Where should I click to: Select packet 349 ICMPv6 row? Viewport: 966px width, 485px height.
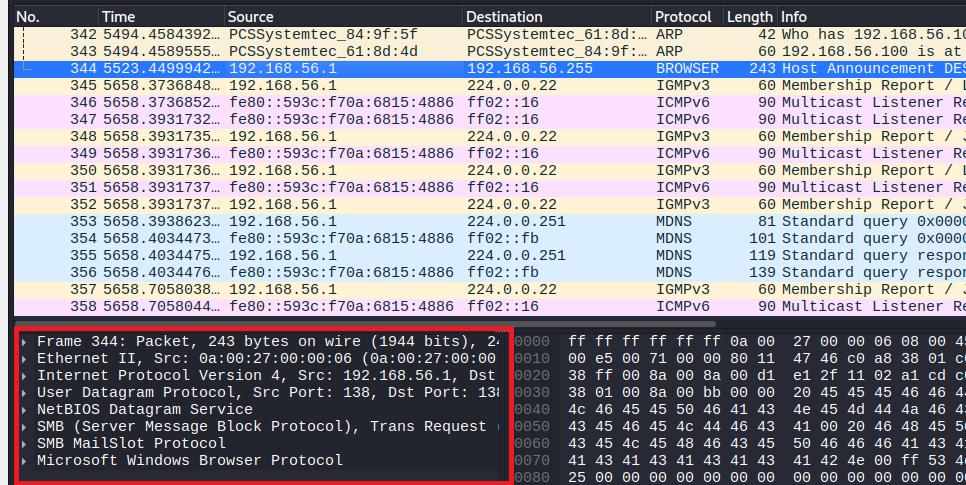click(490, 153)
